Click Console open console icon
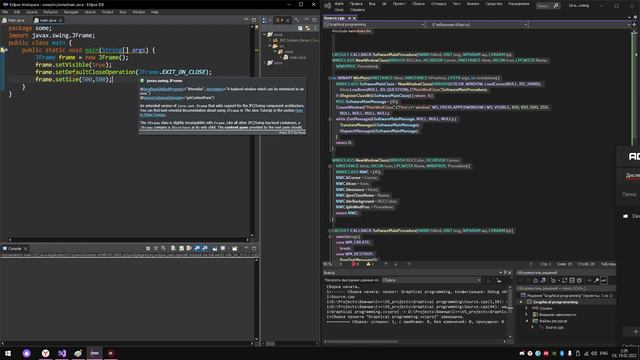Viewport: 640px width, 360px height. click(x=235, y=248)
